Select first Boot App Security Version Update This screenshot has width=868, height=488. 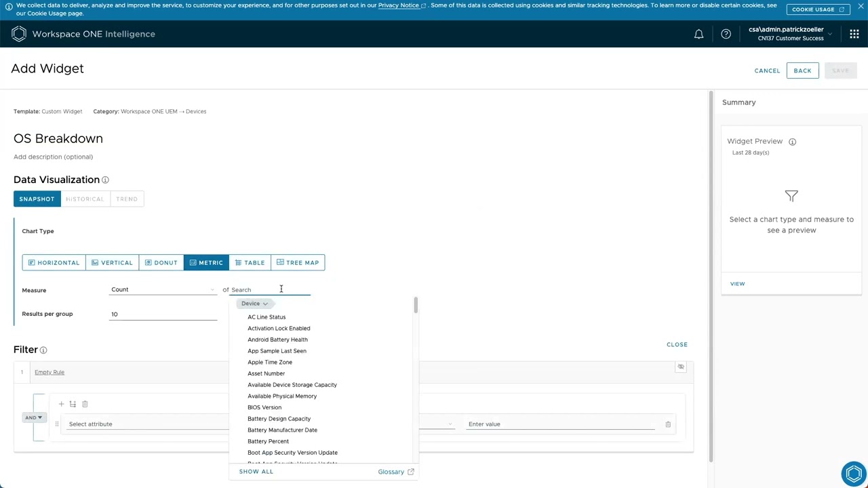(292, 453)
